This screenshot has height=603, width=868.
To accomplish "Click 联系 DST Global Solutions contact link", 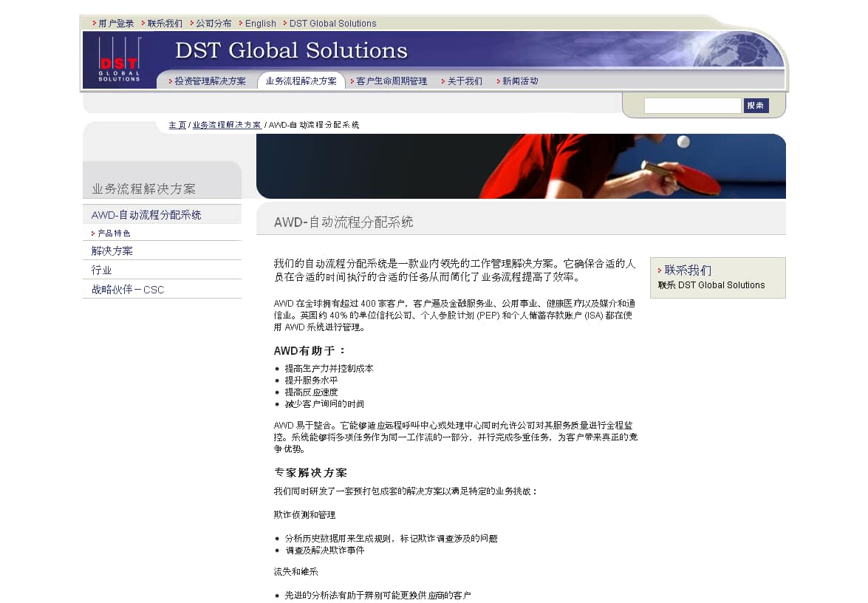I will click(x=711, y=285).
